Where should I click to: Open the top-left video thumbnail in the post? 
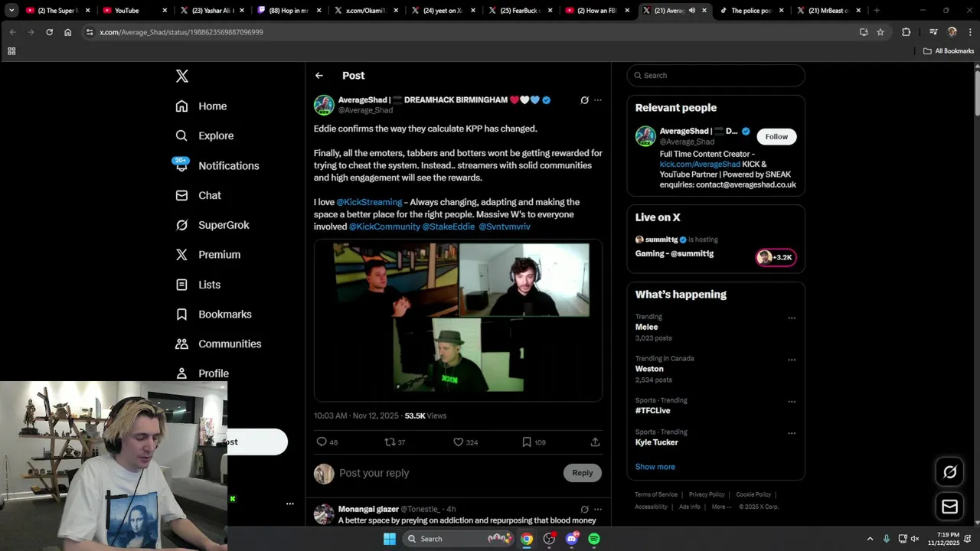(x=395, y=280)
